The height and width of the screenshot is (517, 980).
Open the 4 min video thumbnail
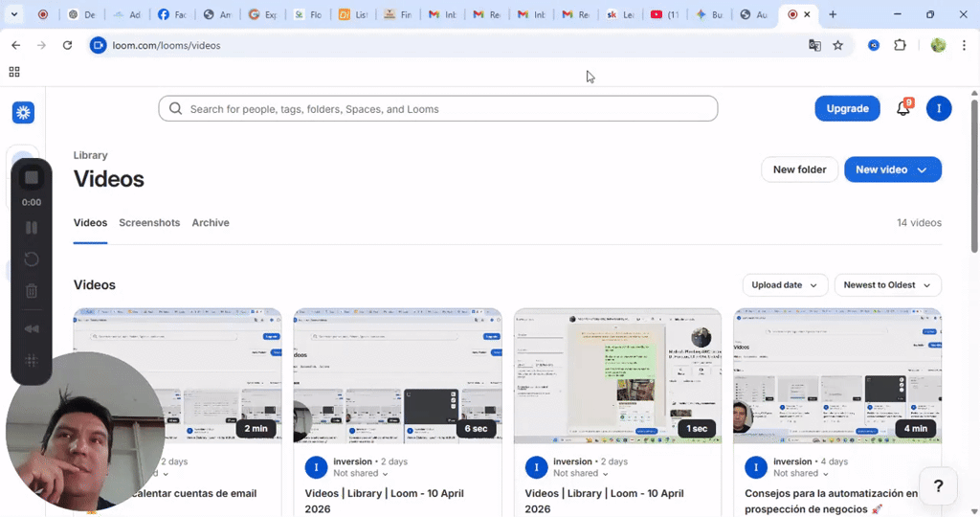click(x=837, y=375)
